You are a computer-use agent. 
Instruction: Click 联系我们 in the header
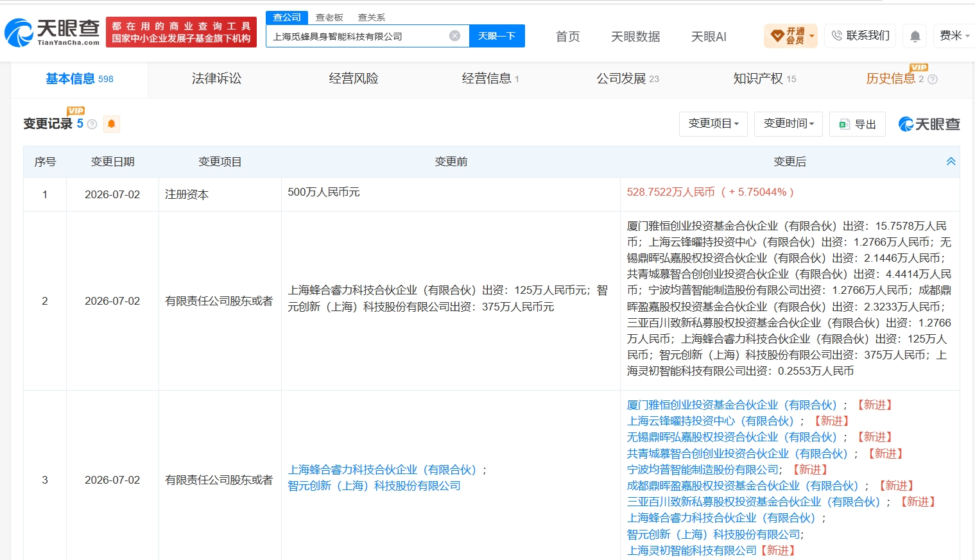click(x=861, y=36)
